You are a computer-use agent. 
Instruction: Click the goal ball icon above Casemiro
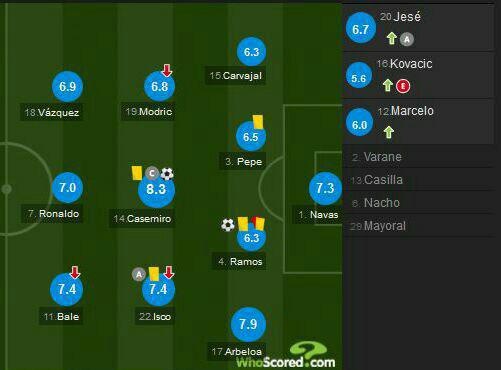pos(167,174)
